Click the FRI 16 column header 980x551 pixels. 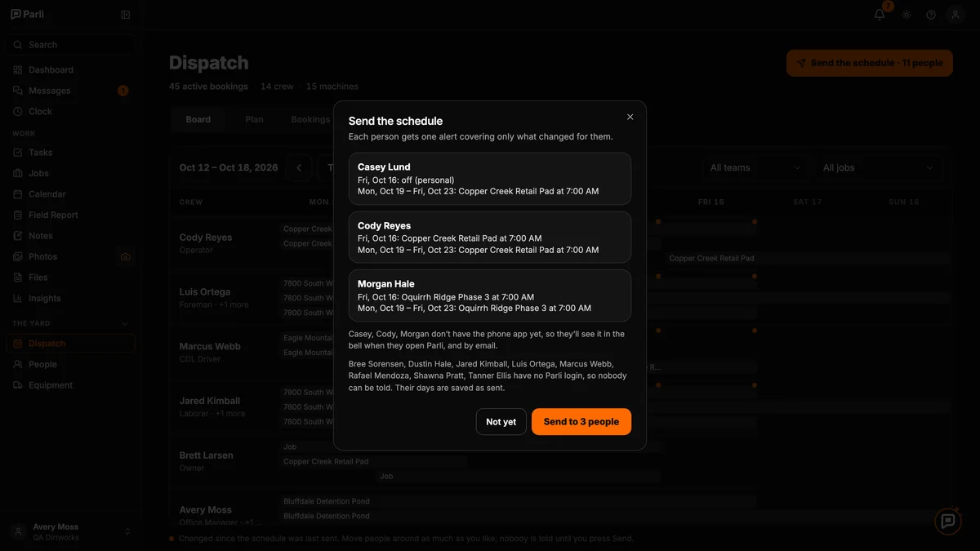pyautogui.click(x=710, y=202)
